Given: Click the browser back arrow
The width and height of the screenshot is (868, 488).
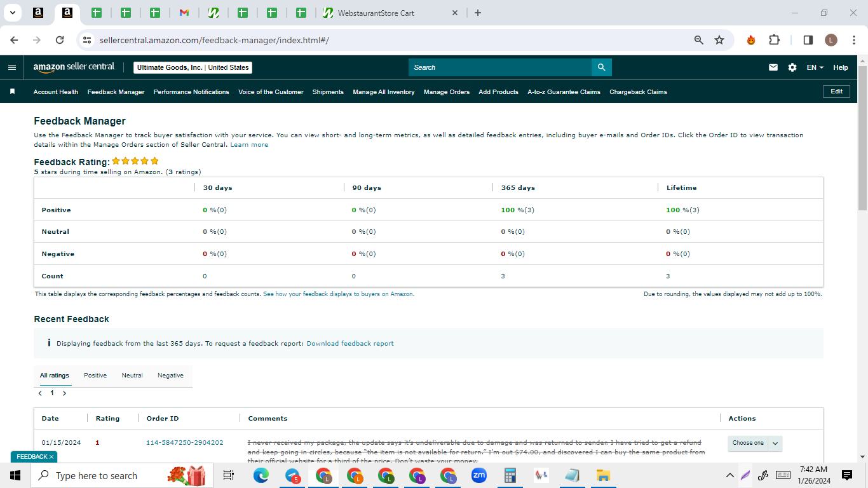Looking at the screenshot, I should point(14,40).
